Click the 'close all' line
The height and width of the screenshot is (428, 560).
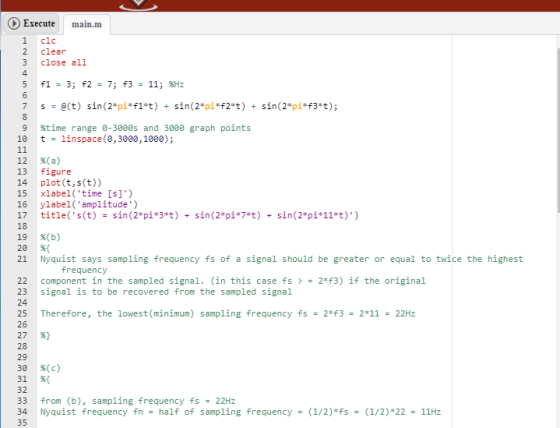click(x=63, y=63)
